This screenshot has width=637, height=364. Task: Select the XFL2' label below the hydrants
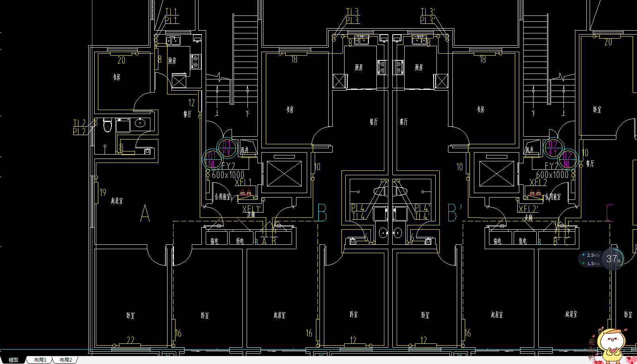click(528, 209)
